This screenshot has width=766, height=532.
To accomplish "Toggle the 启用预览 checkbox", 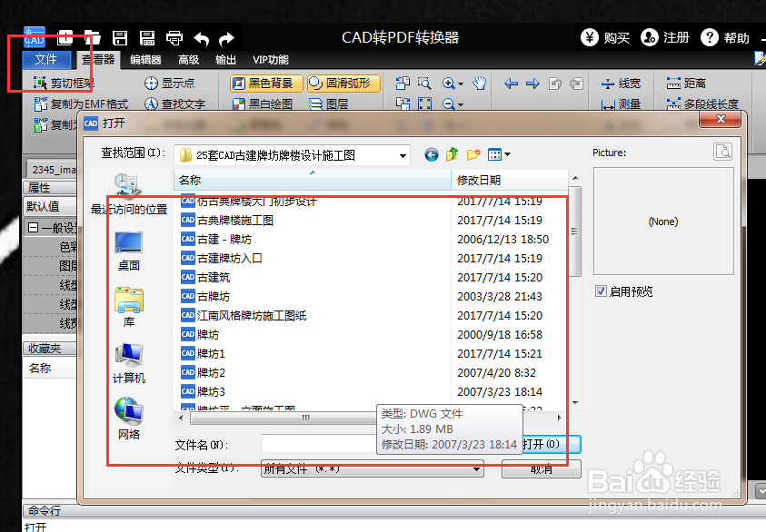I will pyautogui.click(x=601, y=291).
